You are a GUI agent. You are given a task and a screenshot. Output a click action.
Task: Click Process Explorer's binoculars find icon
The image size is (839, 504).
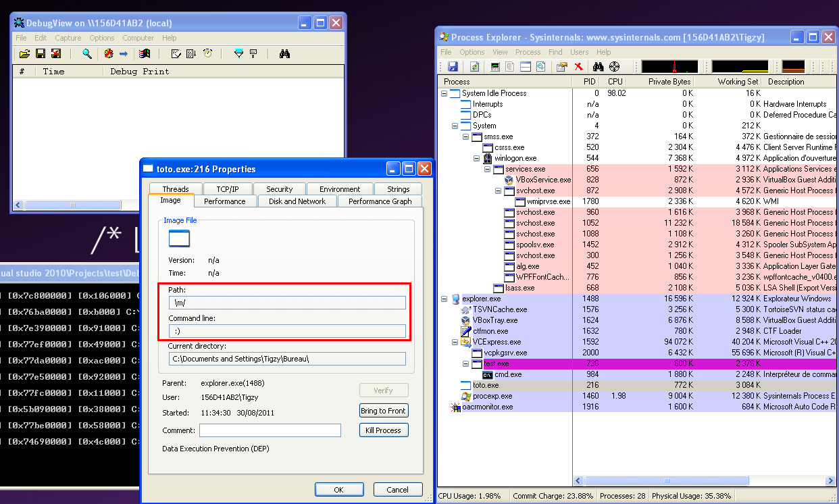597,66
